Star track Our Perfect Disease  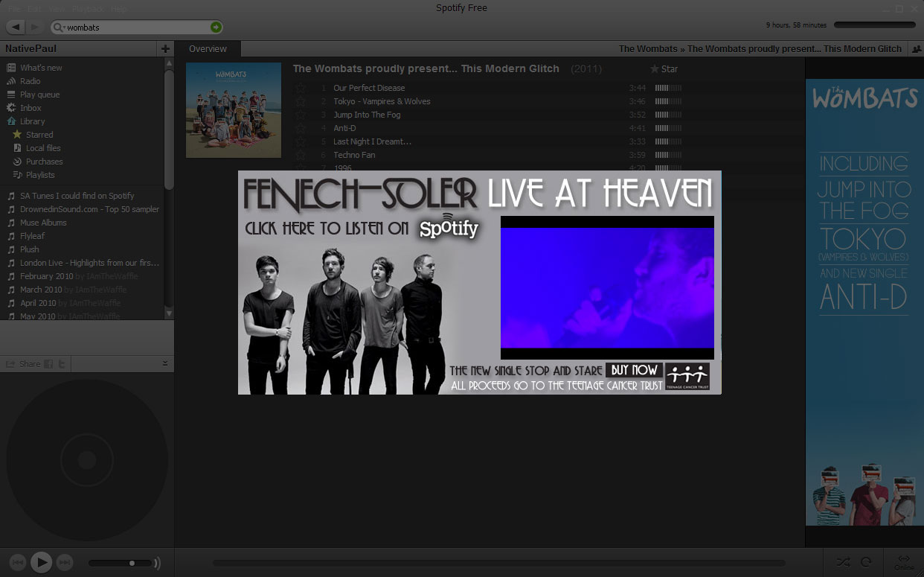pyautogui.click(x=301, y=88)
